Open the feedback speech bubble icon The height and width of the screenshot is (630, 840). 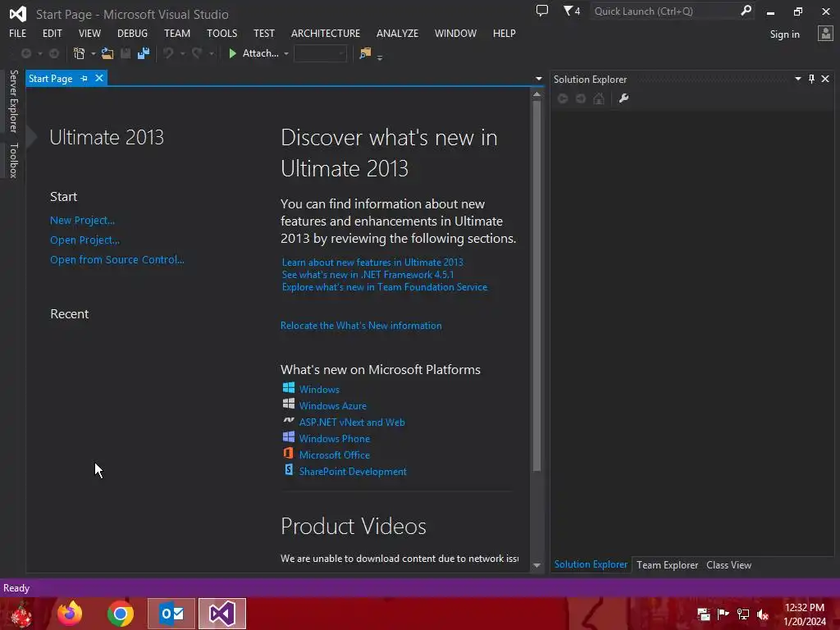click(542, 11)
